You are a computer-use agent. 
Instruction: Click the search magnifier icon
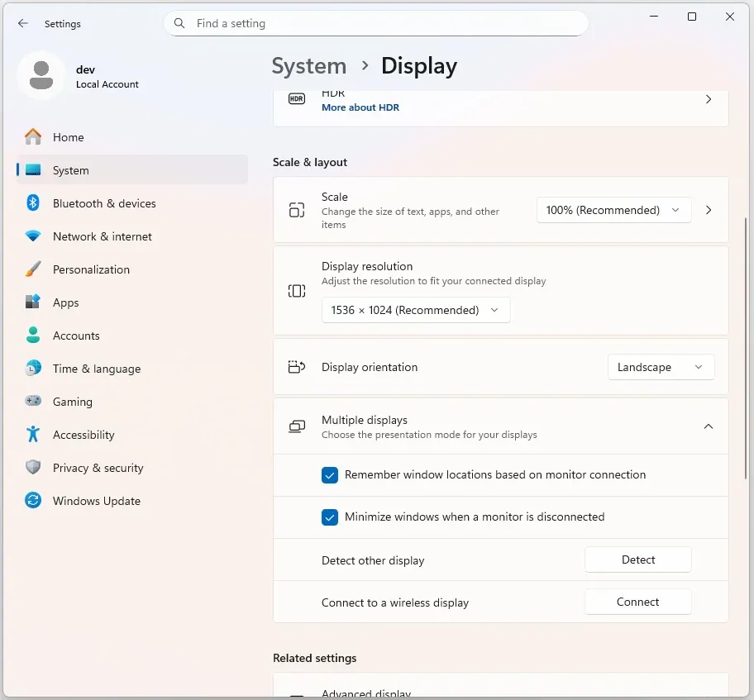179,24
